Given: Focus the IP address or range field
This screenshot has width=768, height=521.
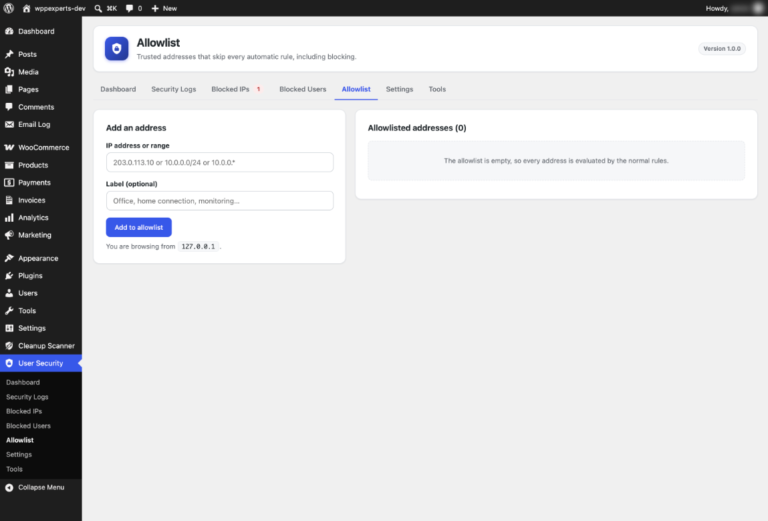Looking at the screenshot, I should 219,162.
